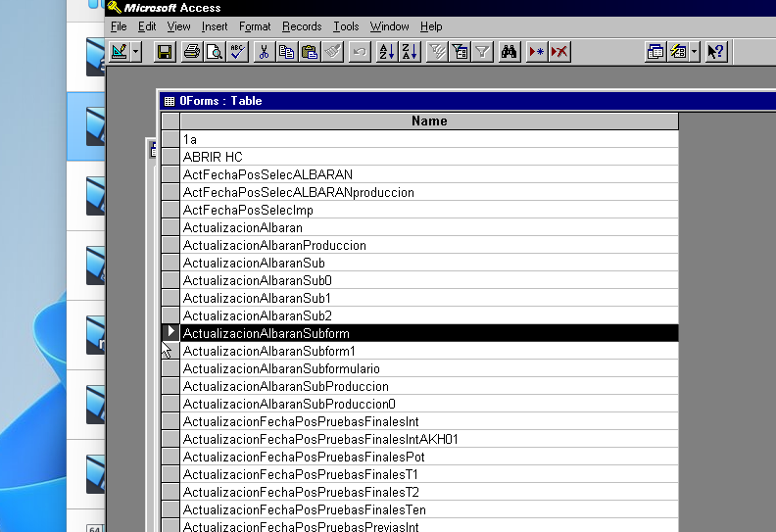Select the cell 'ActFechaPosSelecALBARAN'
The image size is (776, 532).
pos(429,174)
